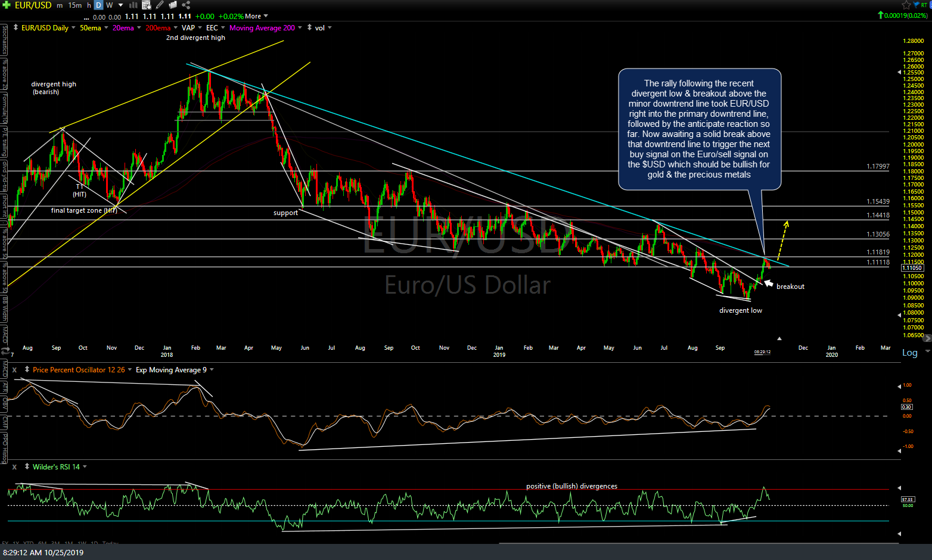Click the share icon in toolbar
Image resolution: width=932 pixels, height=560 pixels.
point(186,5)
